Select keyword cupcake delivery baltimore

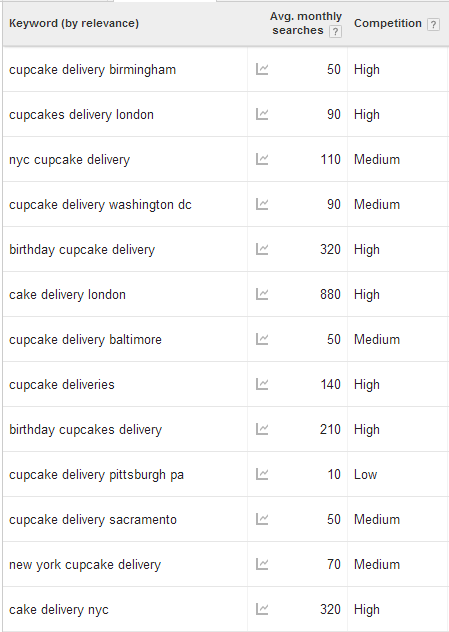click(85, 340)
